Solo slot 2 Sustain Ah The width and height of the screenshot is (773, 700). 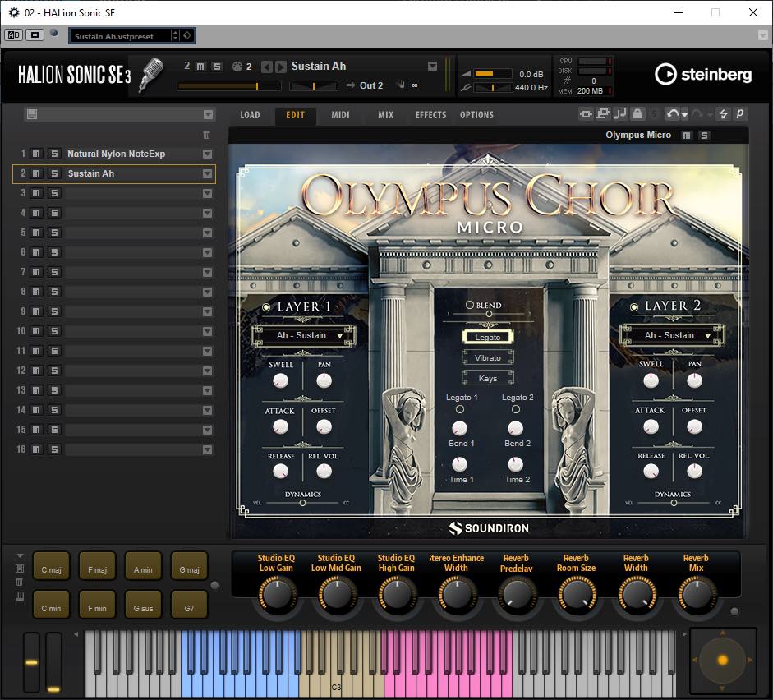tap(53, 173)
